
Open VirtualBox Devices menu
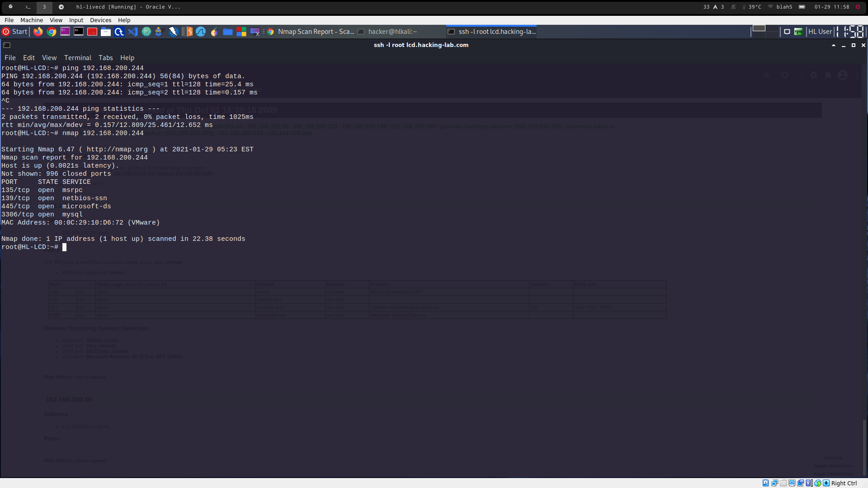coord(100,20)
